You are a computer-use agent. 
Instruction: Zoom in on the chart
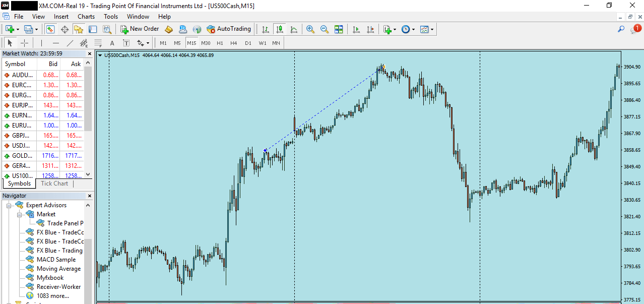pos(310,29)
